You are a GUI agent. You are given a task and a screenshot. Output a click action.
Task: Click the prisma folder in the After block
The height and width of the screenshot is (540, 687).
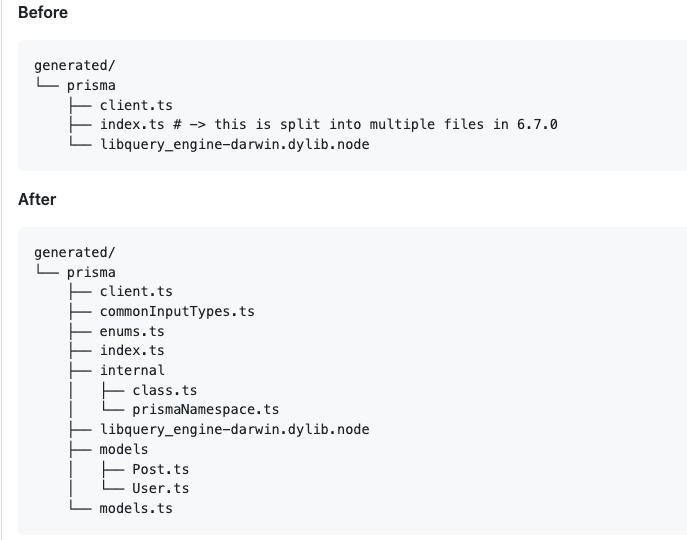coord(91,273)
